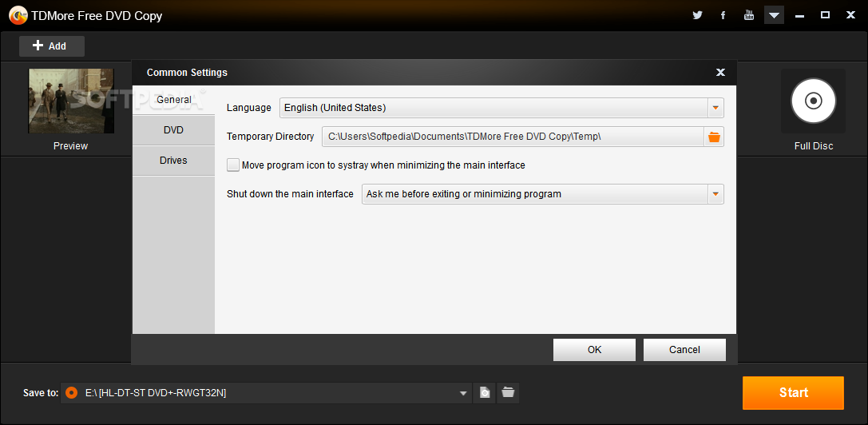
Task: Browse for Temporary Directory folder icon
Action: (714, 137)
